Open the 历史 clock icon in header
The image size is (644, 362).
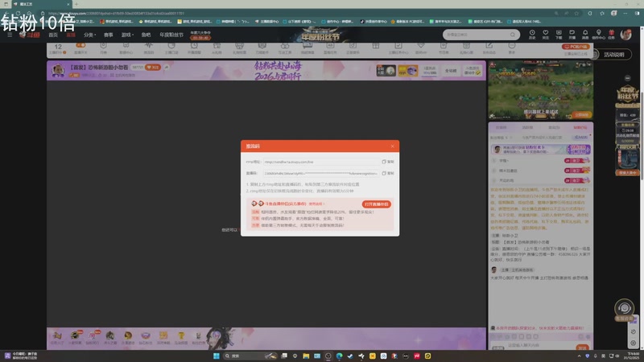pyautogui.click(x=532, y=35)
